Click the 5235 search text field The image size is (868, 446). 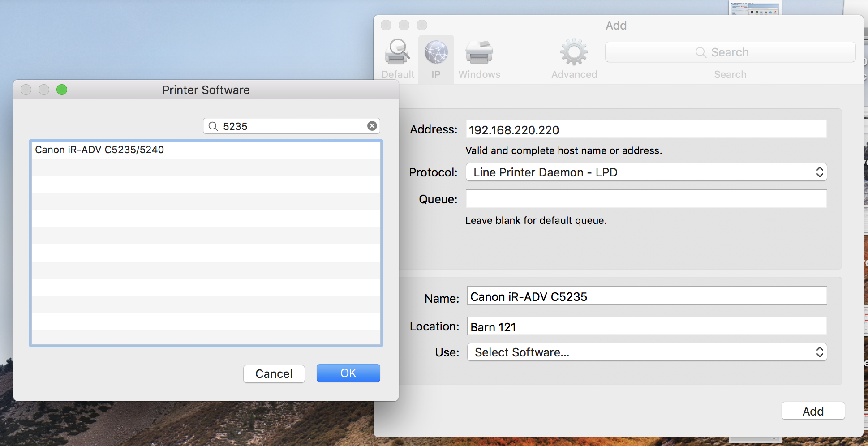coord(291,126)
